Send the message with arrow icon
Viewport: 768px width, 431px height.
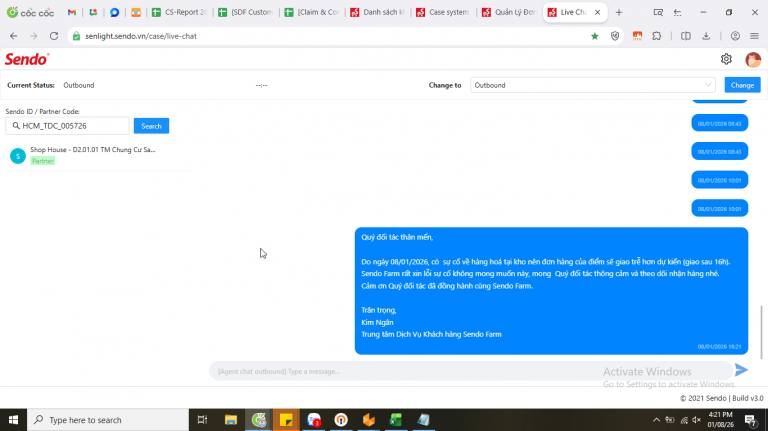click(742, 370)
